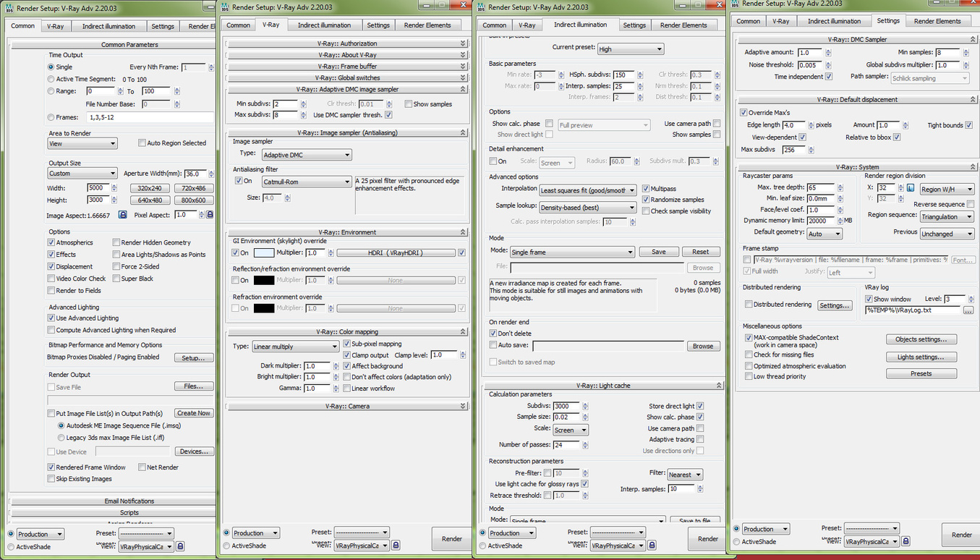Click Setup... for Bitmap Proxies
The image size is (980, 560).
click(193, 358)
